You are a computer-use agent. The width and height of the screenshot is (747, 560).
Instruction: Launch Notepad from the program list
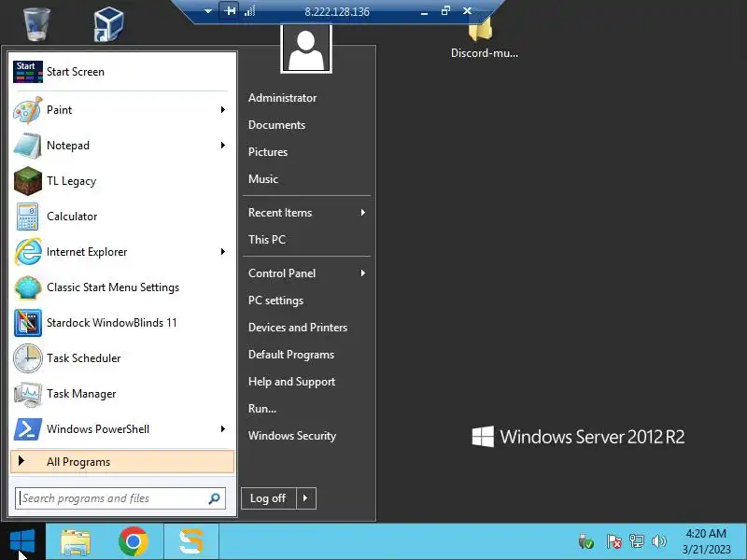point(121,146)
